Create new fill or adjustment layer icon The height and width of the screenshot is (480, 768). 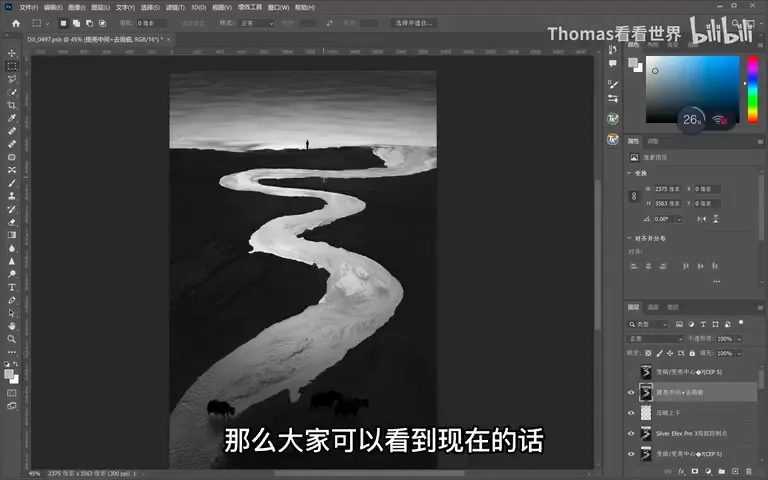point(708,471)
